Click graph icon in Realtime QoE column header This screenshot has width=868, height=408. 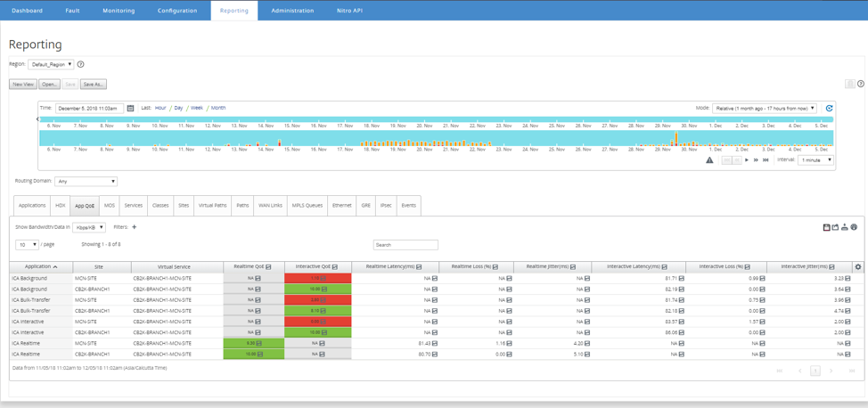[x=268, y=267]
